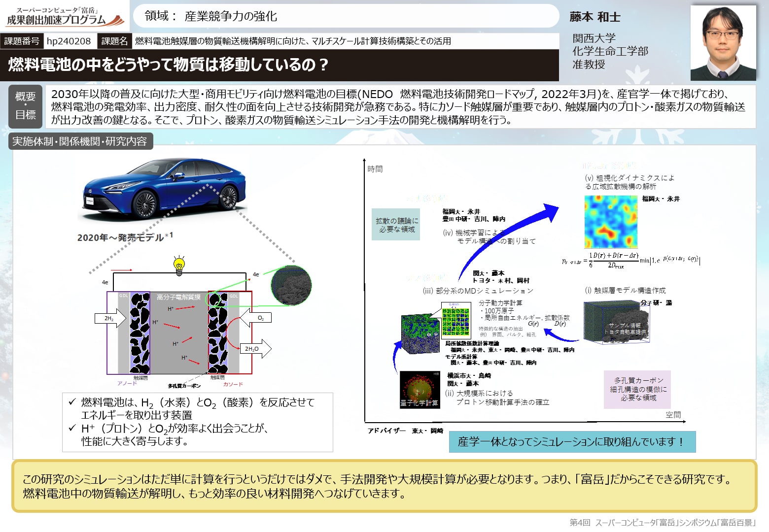The image size is (769, 532).
Task: Click the 成果創出加速プログラム logo
Action: tap(65, 17)
